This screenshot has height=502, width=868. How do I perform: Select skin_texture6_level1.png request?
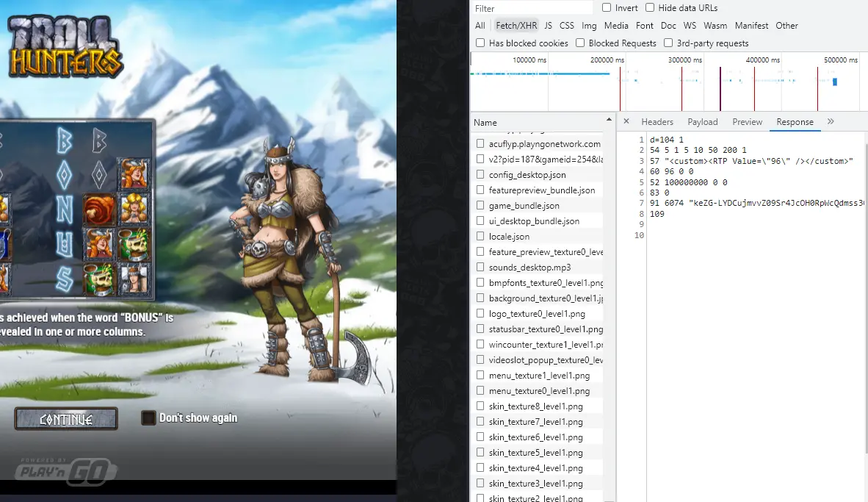[x=538, y=437]
